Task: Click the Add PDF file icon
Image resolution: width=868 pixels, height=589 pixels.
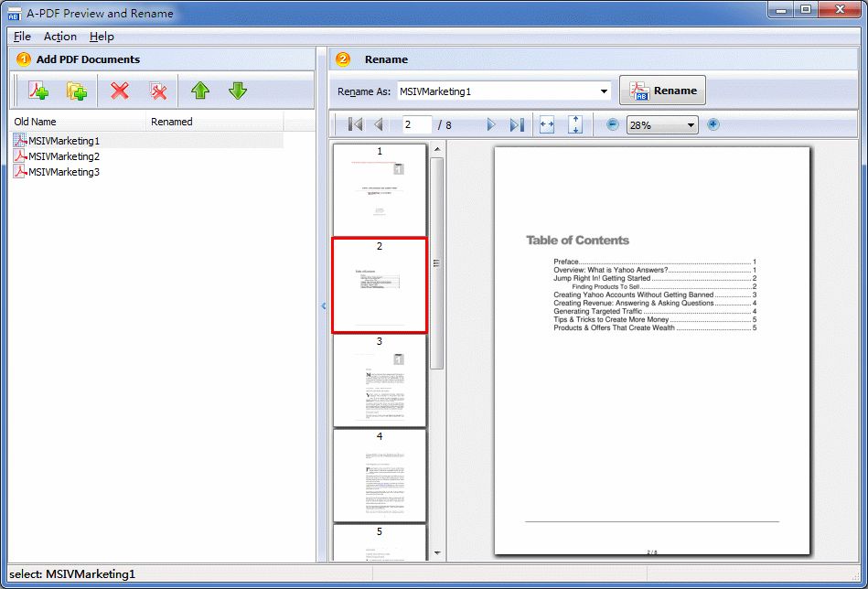Action: coord(38,91)
